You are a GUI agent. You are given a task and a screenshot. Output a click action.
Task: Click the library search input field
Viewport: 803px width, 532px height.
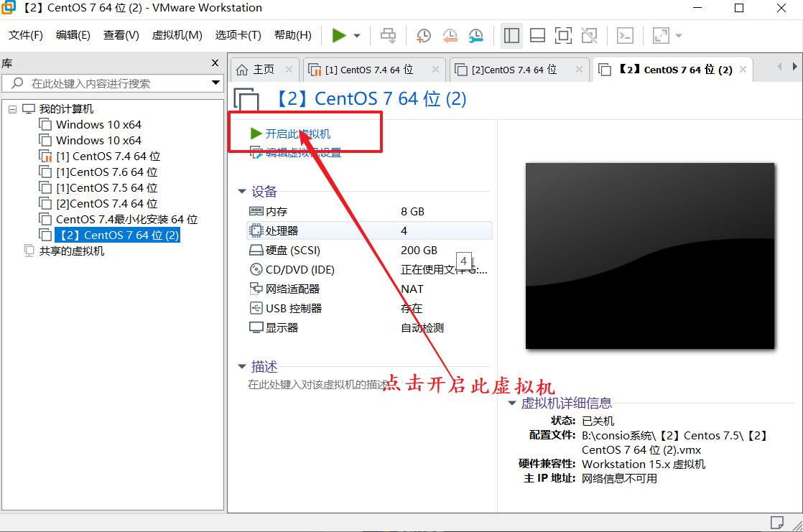pyautogui.click(x=112, y=83)
